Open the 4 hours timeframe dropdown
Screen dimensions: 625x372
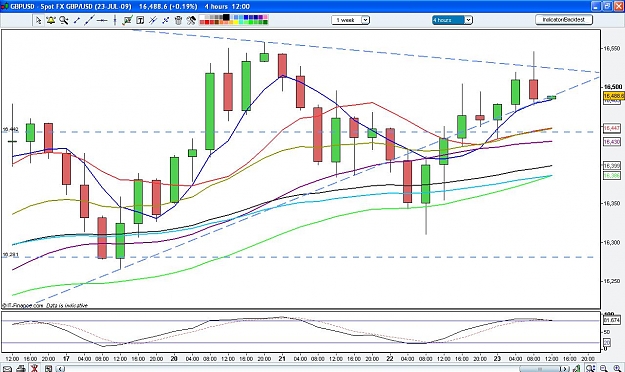click(x=452, y=20)
